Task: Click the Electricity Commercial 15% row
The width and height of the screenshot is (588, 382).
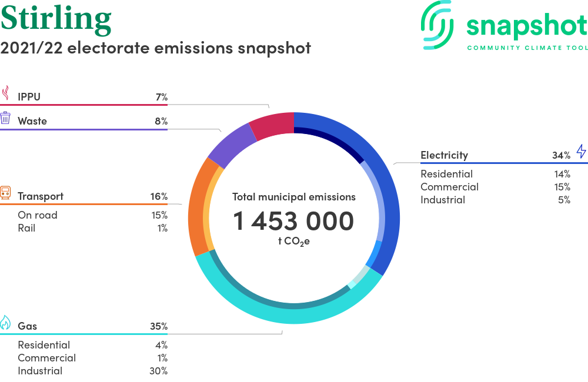Action: click(495, 187)
